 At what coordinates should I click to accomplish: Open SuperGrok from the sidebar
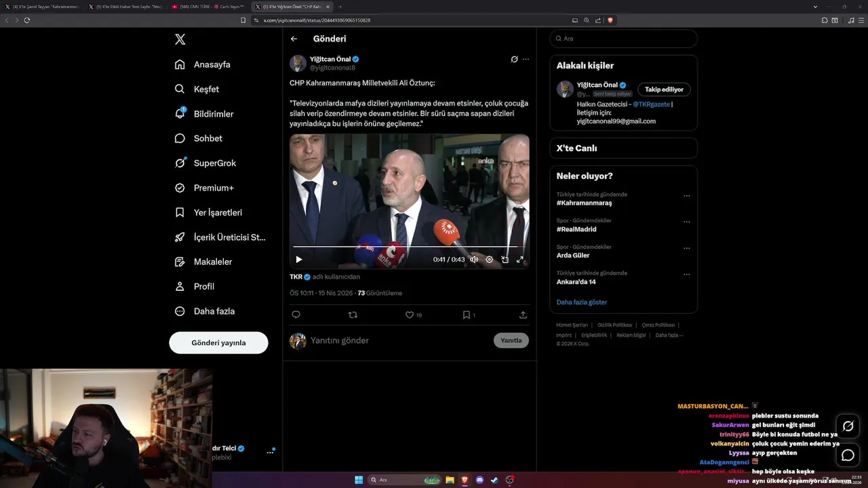click(205, 163)
